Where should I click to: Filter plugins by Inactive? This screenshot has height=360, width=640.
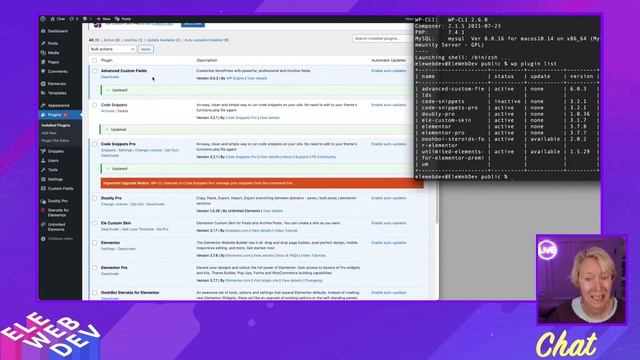[133, 40]
